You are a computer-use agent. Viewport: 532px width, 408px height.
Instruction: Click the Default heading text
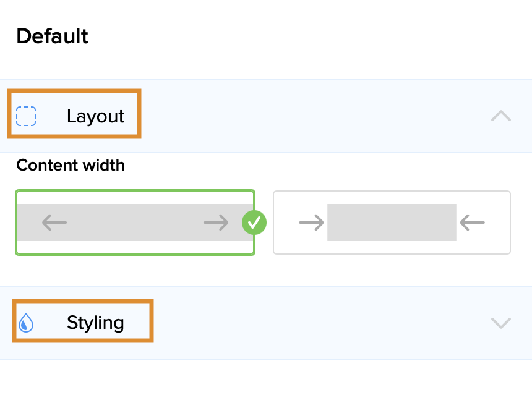[53, 36]
